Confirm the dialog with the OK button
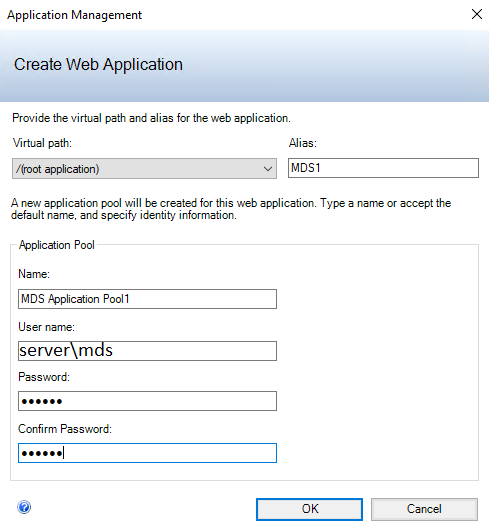Screen dimensions: 489x526 point(309,509)
